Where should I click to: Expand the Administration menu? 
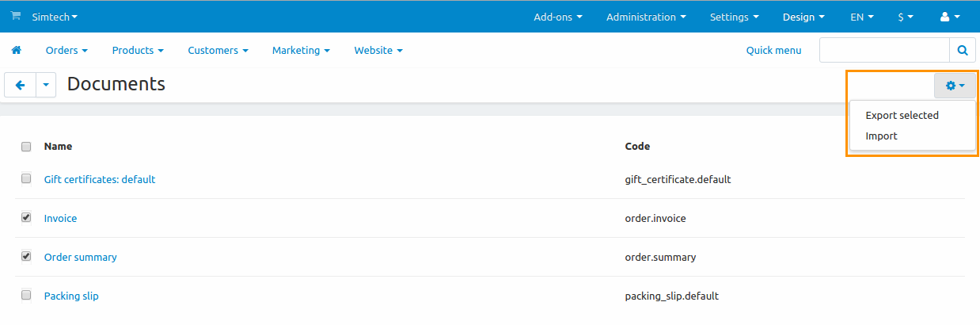[646, 17]
